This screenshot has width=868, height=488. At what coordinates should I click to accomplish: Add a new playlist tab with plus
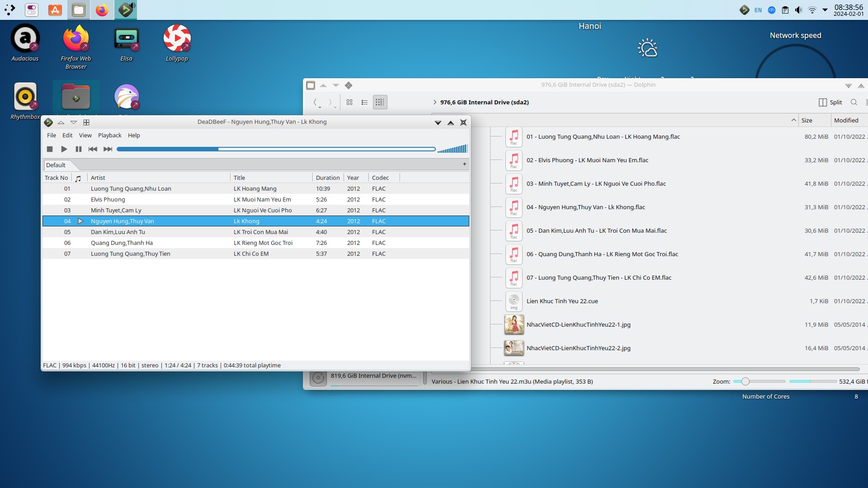464,164
